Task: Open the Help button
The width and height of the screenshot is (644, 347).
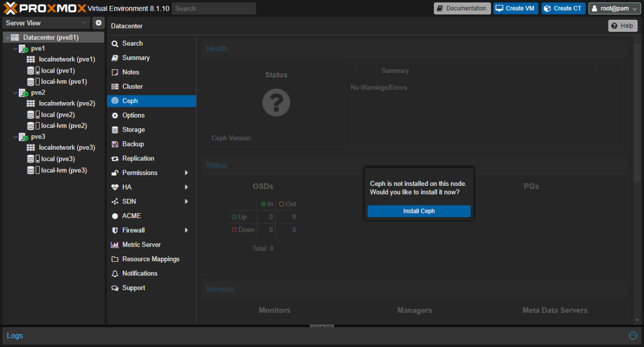Action: pos(623,26)
